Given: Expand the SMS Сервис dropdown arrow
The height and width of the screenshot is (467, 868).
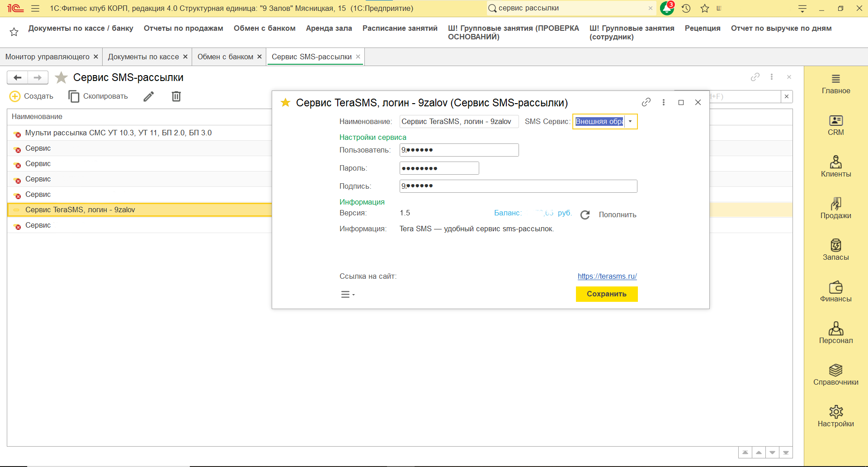Looking at the screenshot, I should (x=630, y=122).
